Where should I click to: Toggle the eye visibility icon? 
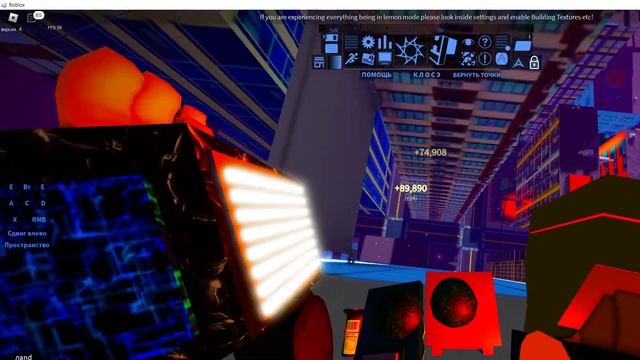pyautogui.click(x=468, y=42)
